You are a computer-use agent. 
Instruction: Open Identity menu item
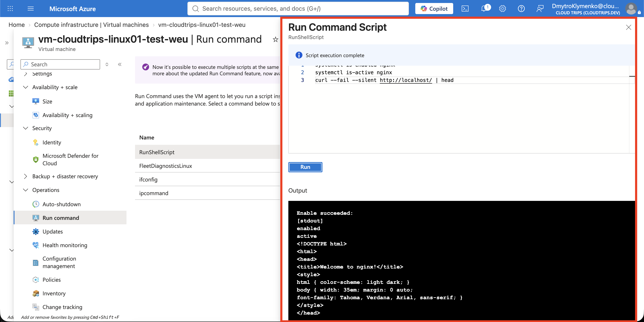click(x=52, y=142)
